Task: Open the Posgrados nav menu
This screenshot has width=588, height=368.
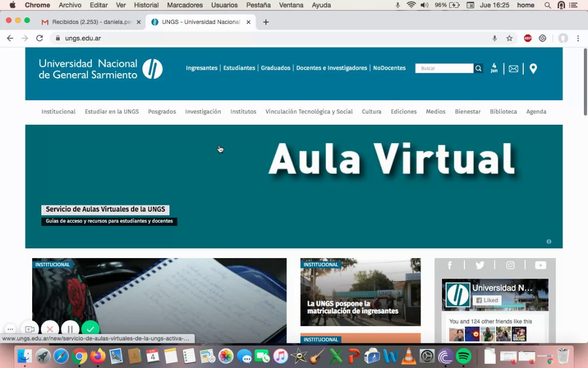Action: (x=162, y=111)
